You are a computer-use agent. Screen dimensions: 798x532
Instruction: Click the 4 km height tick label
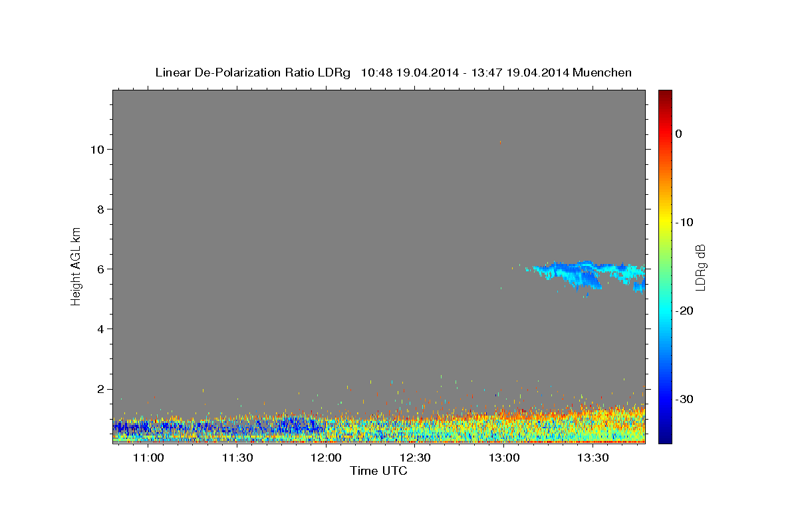point(101,329)
